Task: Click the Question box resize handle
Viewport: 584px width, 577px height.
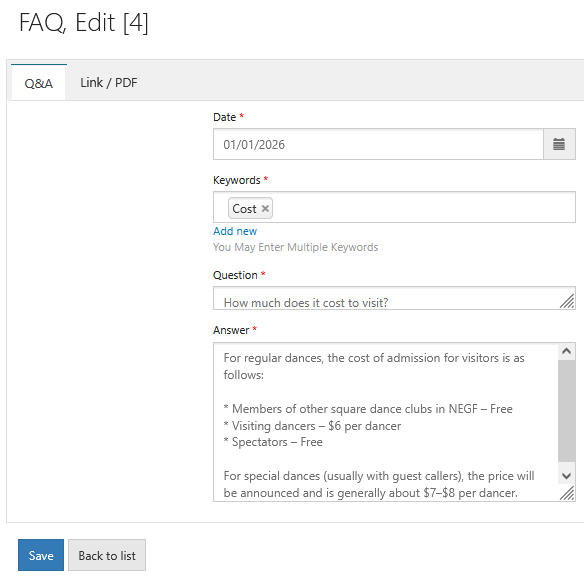Action: [567, 301]
